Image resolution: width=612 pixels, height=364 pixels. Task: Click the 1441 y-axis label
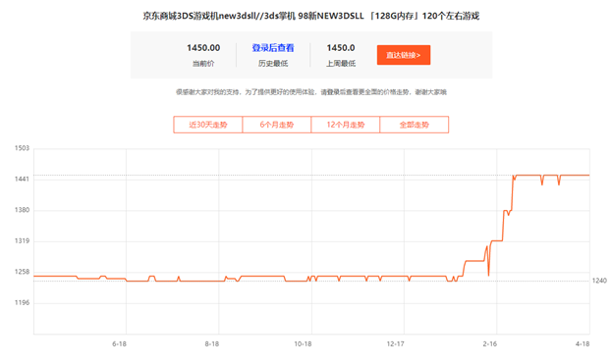22,179
